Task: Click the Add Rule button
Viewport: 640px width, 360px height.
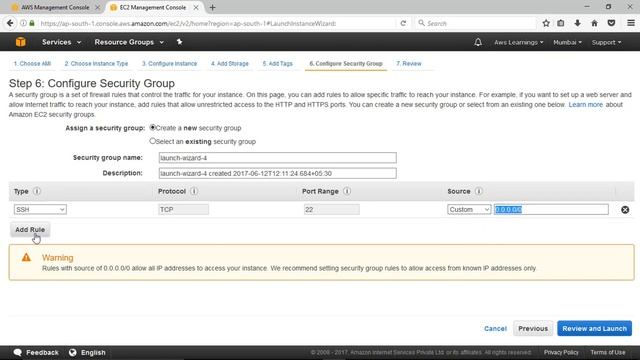Action: (30, 229)
